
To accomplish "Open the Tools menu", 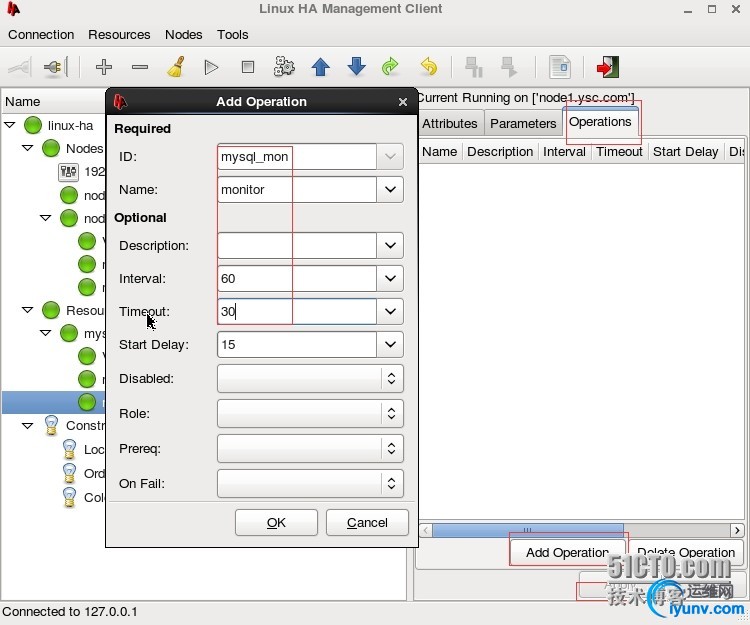I will 232,34.
